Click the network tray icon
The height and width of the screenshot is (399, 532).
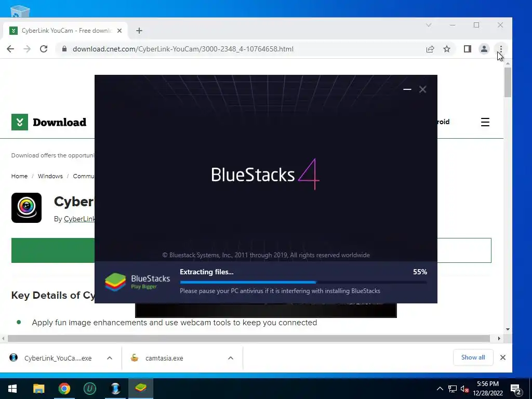click(453, 389)
